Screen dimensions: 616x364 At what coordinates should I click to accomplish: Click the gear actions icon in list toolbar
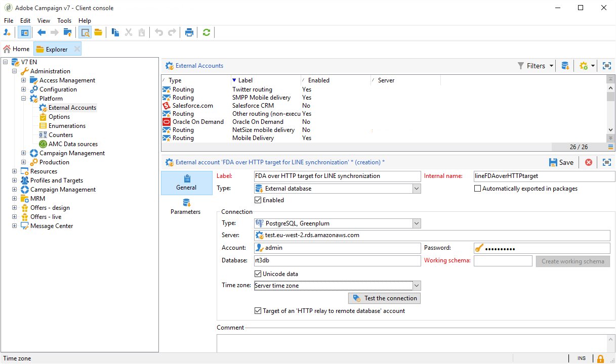tap(584, 66)
